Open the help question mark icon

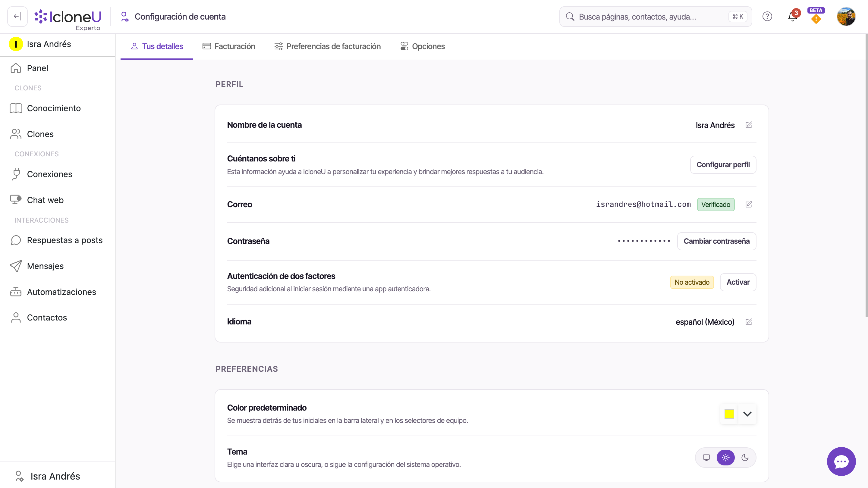767,17
